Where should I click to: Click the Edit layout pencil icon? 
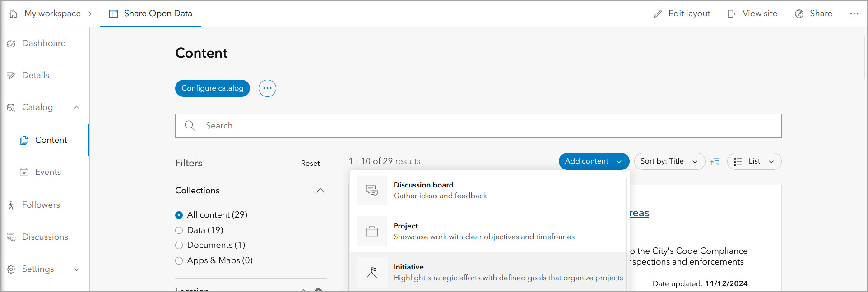pos(658,14)
